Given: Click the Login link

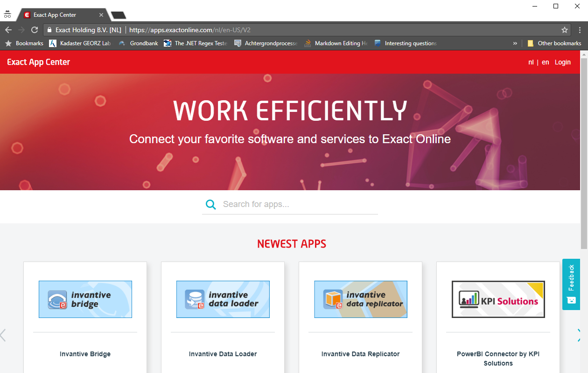Looking at the screenshot, I should click(563, 62).
